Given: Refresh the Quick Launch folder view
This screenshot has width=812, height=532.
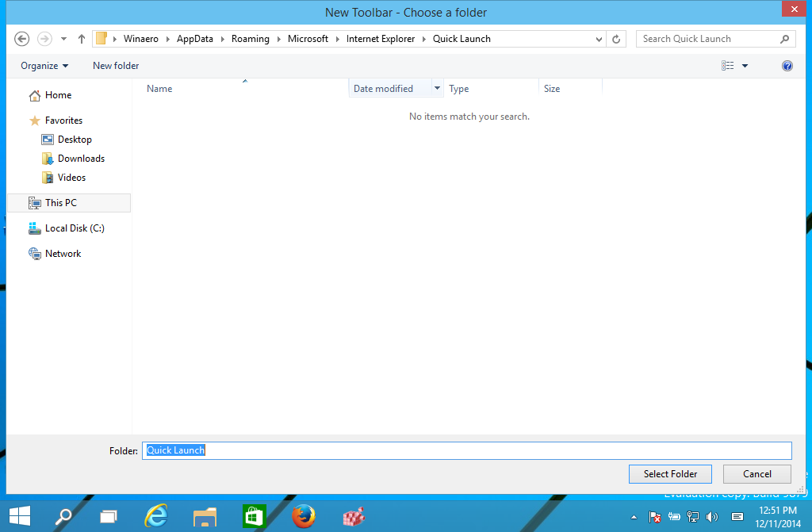Looking at the screenshot, I should pyautogui.click(x=616, y=38).
